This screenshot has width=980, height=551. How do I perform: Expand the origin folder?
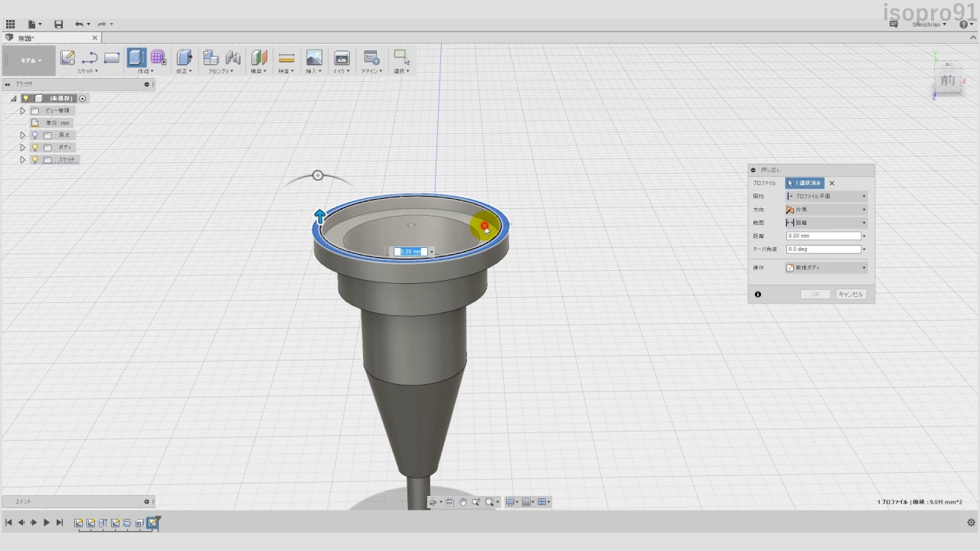(23, 135)
